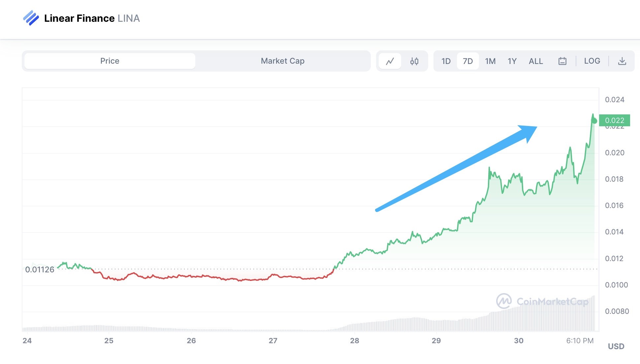Download chart data icon
Screen dimensions: 640x364
622,61
